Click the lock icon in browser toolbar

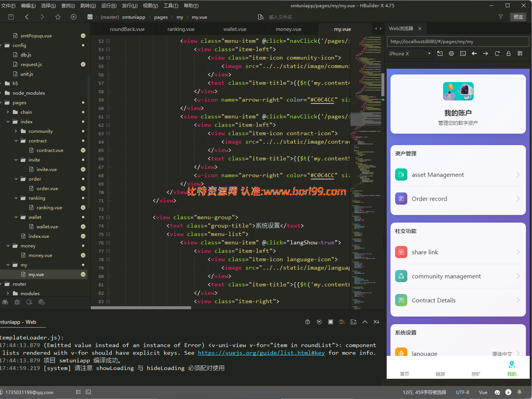click(x=508, y=53)
